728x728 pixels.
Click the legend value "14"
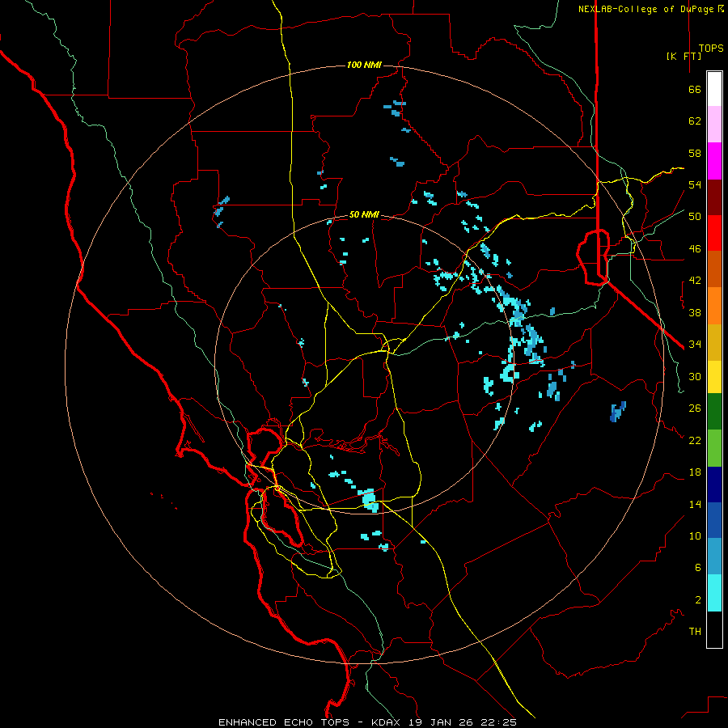pos(695,504)
